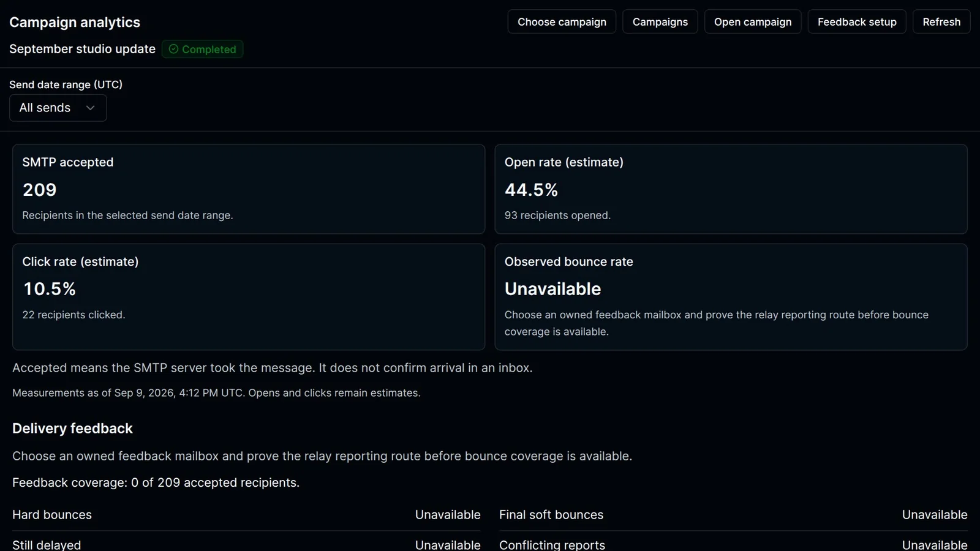
Task: Click the Observed bounce rate card title
Action: point(568,261)
